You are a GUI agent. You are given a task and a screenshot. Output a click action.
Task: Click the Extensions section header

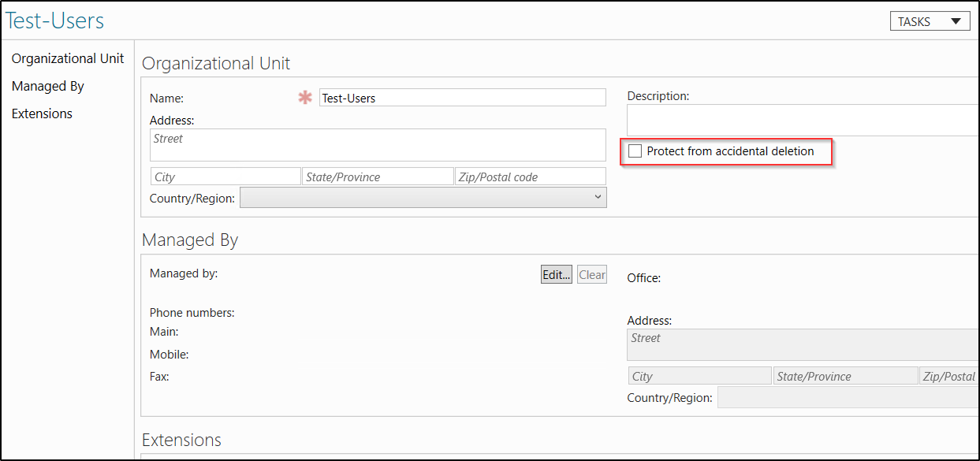(182, 441)
